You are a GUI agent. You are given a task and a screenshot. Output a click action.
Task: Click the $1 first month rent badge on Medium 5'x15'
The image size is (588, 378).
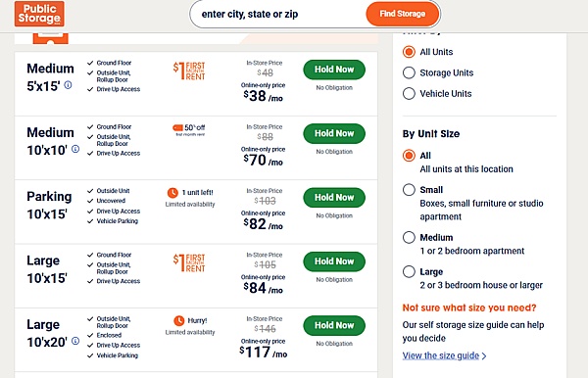click(x=189, y=71)
